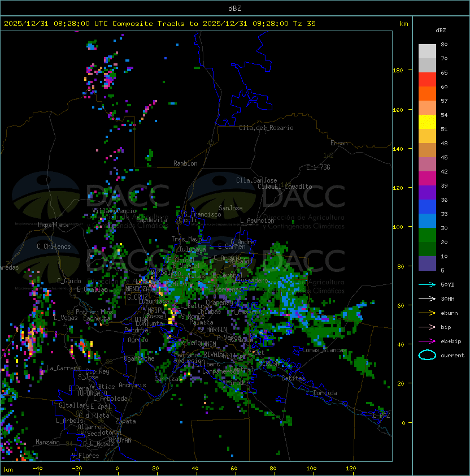Select the bright yellow 51-54 dBZ swatch
This screenshot has height=476, width=470.
(427, 122)
